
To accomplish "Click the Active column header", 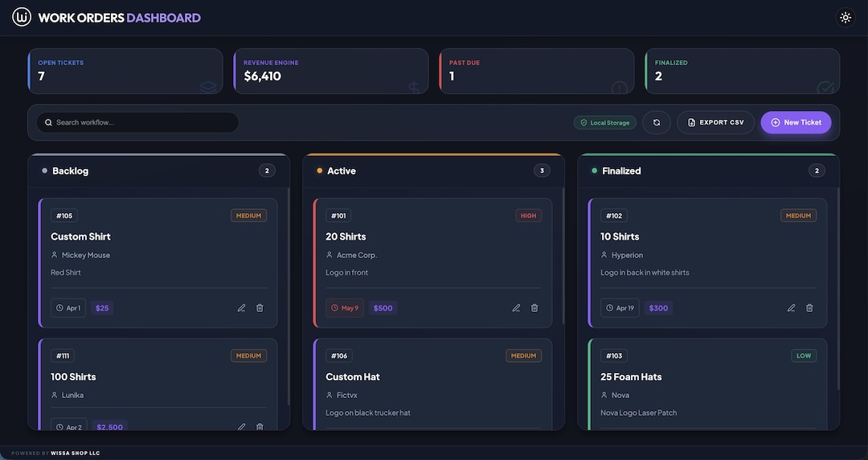I will (433, 170).
